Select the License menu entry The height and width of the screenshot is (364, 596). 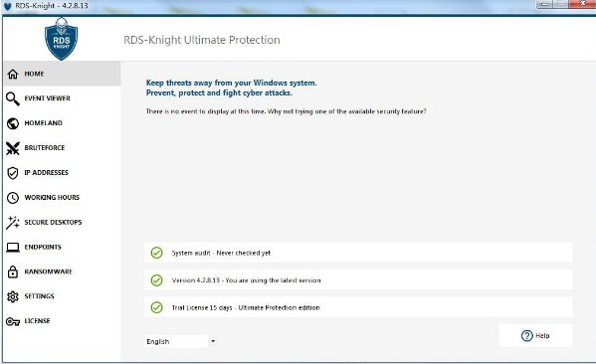62,321
